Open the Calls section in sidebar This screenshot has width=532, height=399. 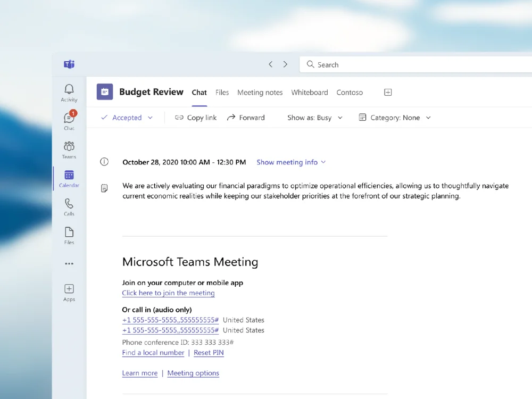(69, 207)
